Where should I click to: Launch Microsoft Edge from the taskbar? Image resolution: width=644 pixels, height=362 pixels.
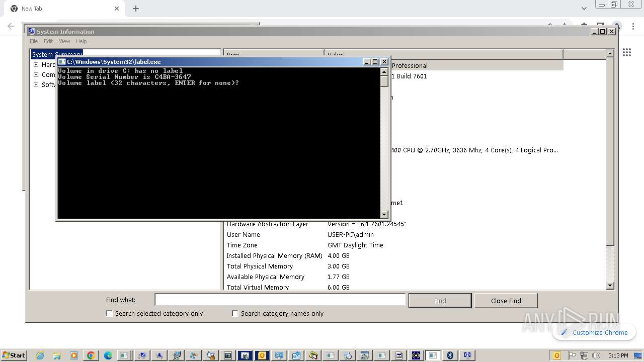tap(108, 355)
